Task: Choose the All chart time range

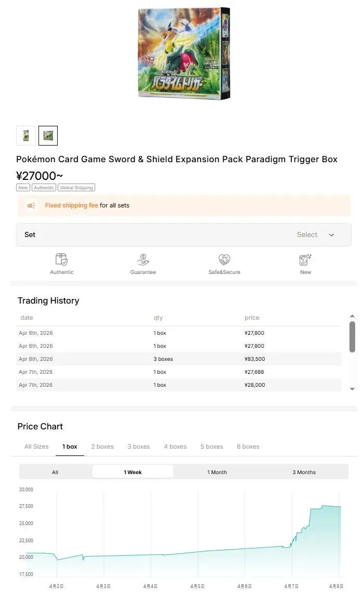Action: click(55, 472)
